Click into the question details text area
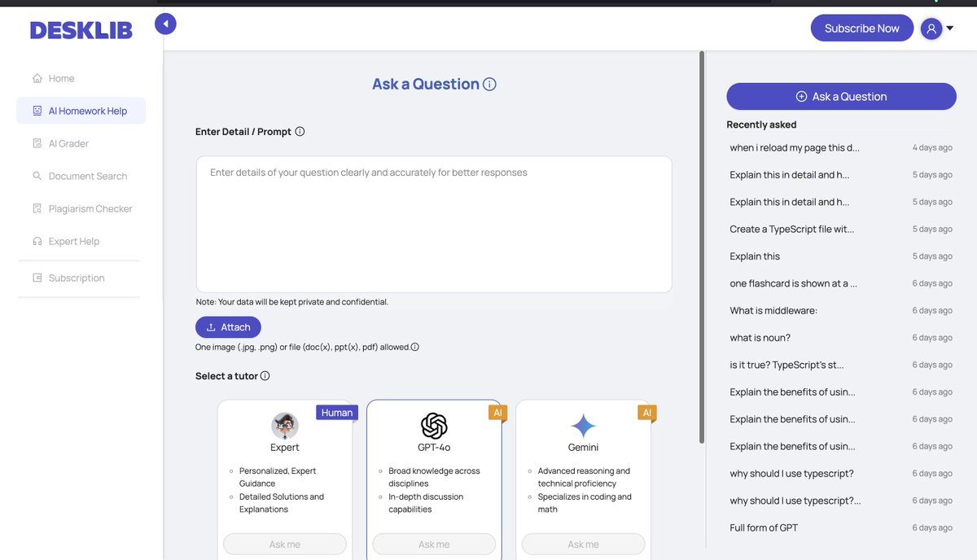The width and height of the screenshot is (977, 560). (434, 225)
